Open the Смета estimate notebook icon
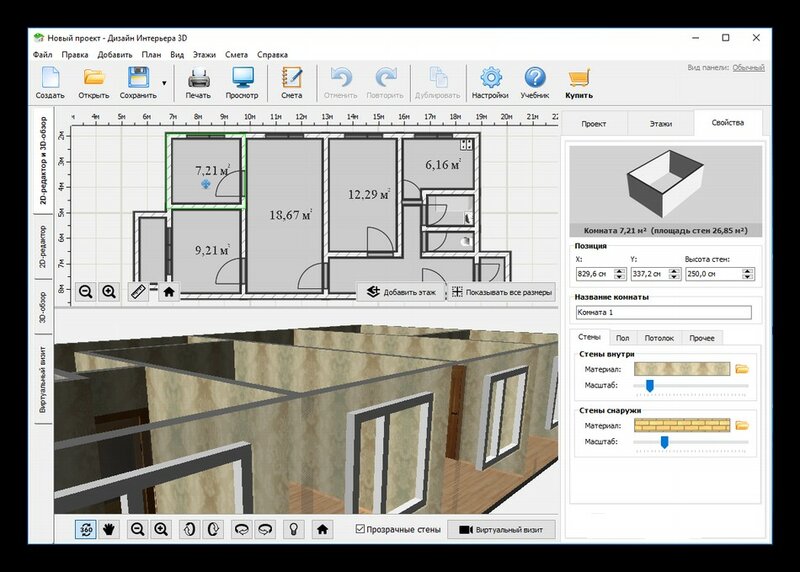 [x=291, y=78]
